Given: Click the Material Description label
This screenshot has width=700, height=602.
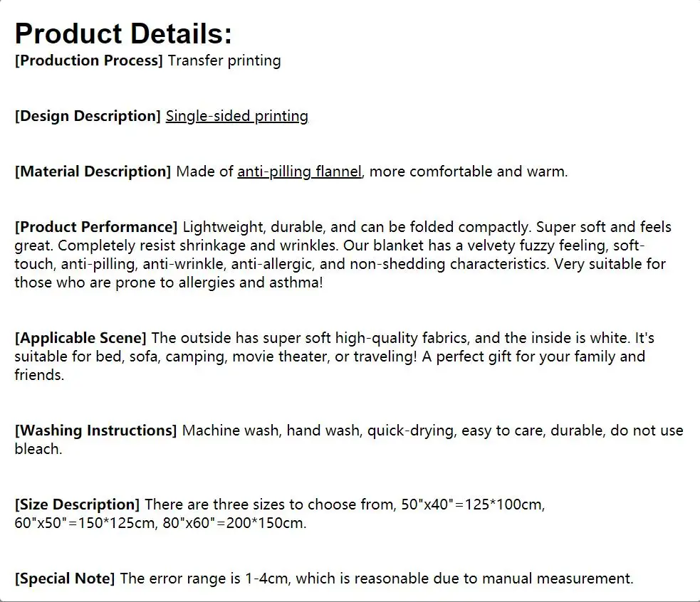Looking at the screenshot, I should pyautogui.click(x=93, y=171).
